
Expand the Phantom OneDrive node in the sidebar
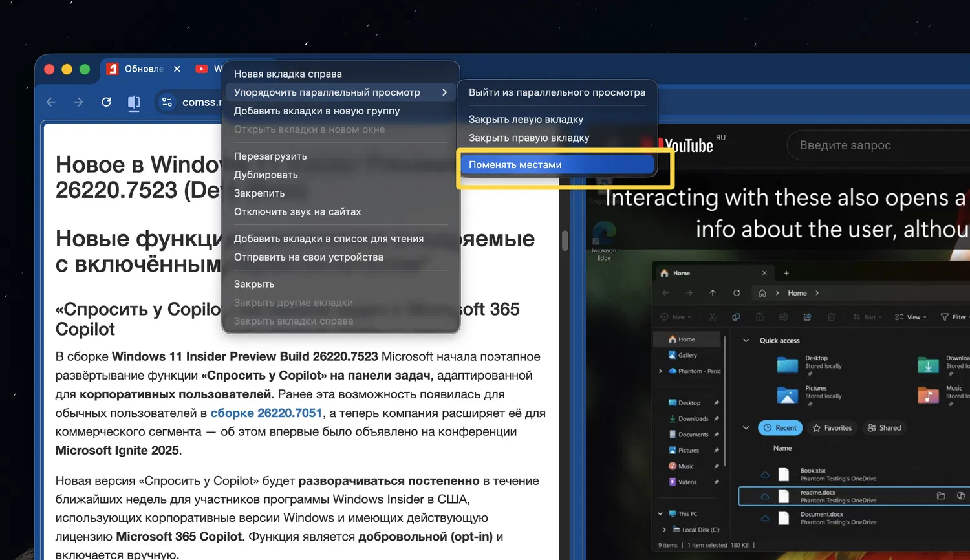coord(660,371)
